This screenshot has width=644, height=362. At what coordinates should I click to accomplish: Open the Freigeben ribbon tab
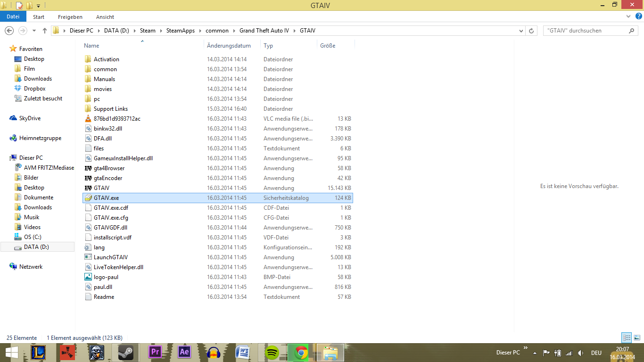(70, 17)
